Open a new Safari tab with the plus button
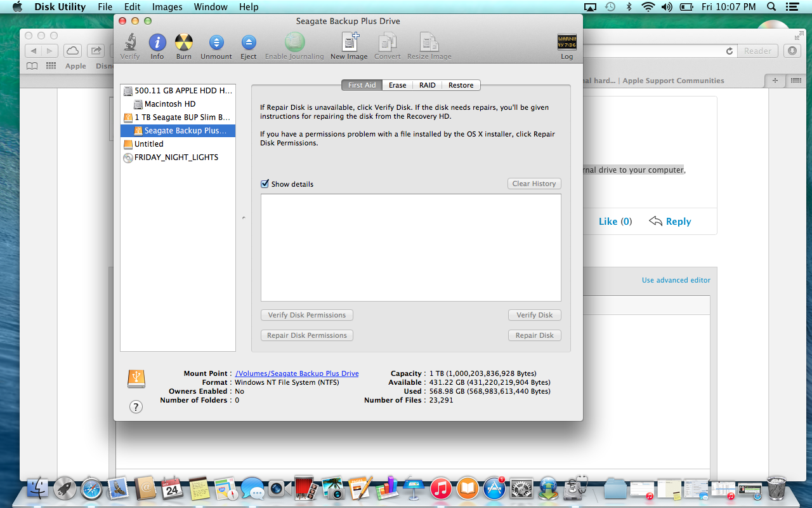 (x=775, y=81)
